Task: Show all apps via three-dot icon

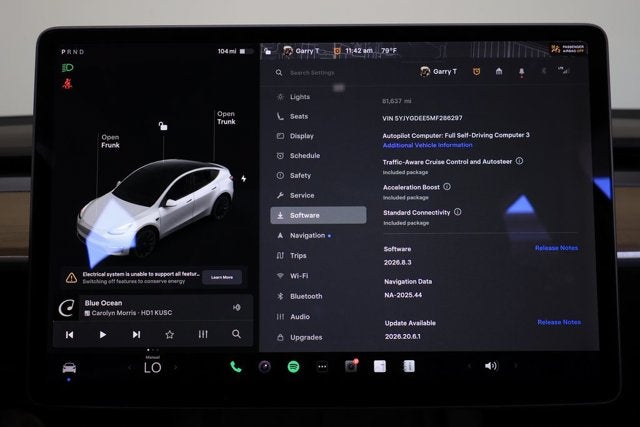Action: point(322,367)
